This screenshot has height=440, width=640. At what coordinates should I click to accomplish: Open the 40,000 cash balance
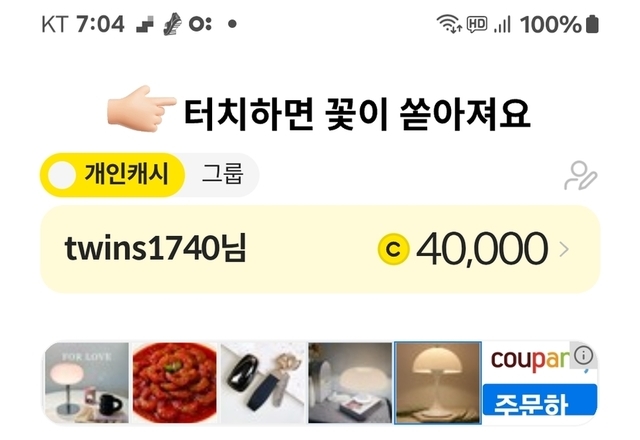point(482,249)
